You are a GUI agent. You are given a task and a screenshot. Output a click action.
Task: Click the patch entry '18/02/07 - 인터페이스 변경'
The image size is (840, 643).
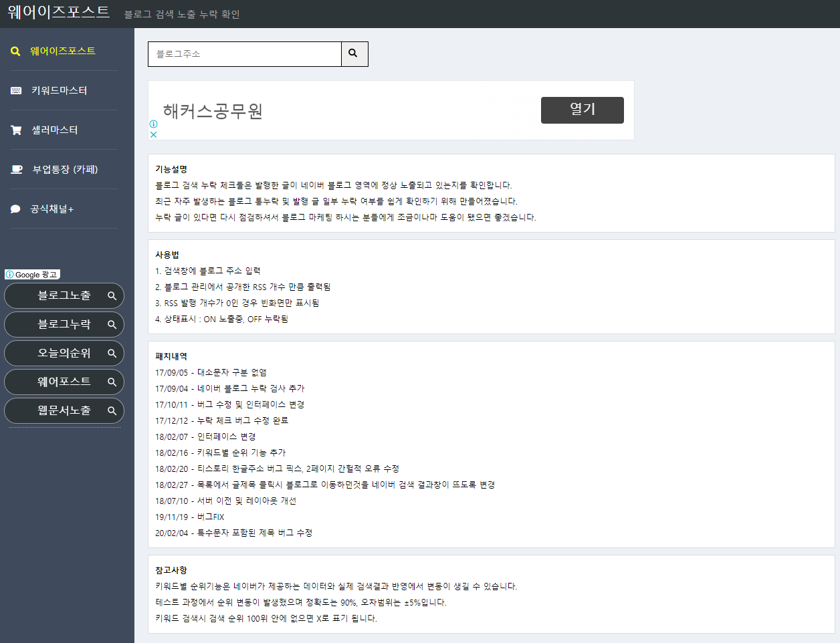tap(205, 436)
